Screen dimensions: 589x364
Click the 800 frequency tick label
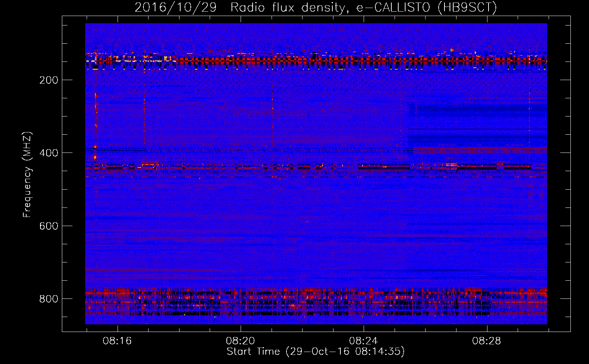tap(49, 299)
